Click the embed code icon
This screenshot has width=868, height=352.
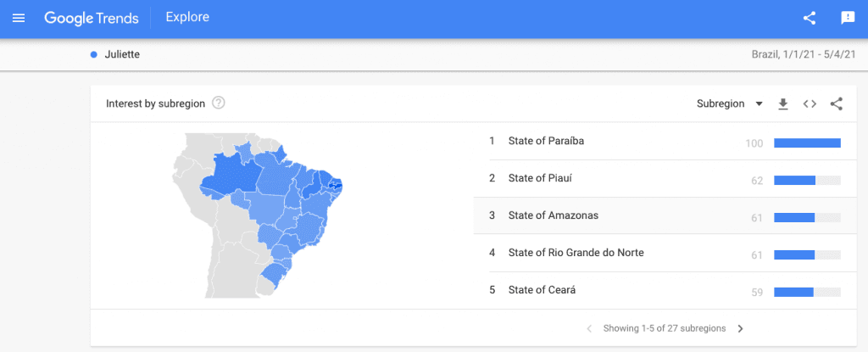pyautogui.click(x=810, y=103)
